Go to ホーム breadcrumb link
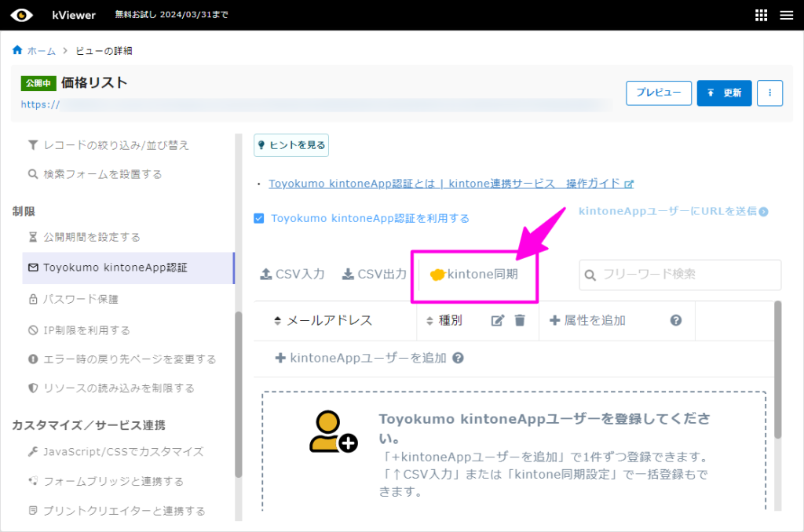The height and width of the screenshot is (532, 804). click(x=41, y=51)
